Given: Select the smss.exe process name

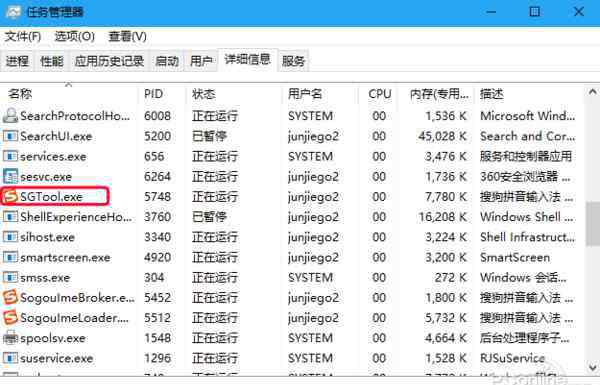Looking at the screenshot, I should 45,277.
